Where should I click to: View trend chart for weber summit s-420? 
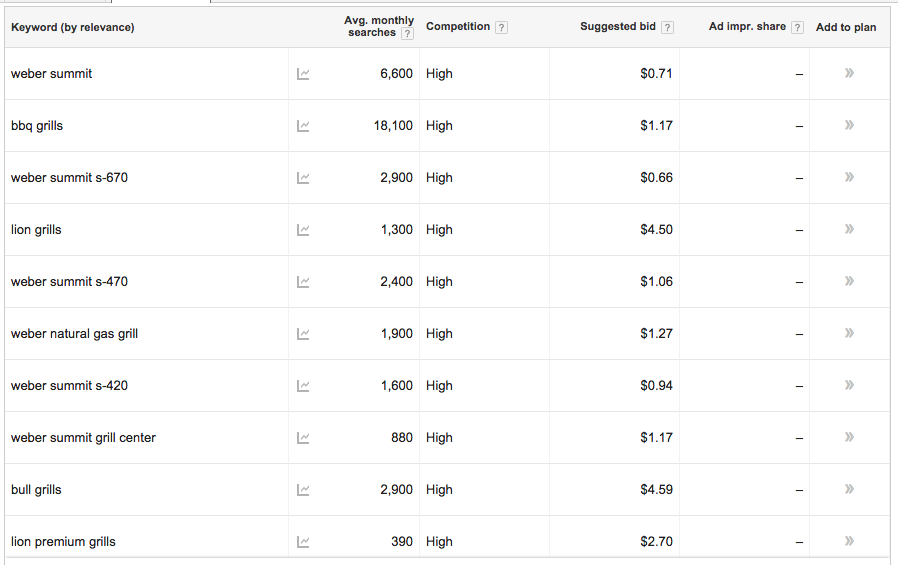point(303,386)
